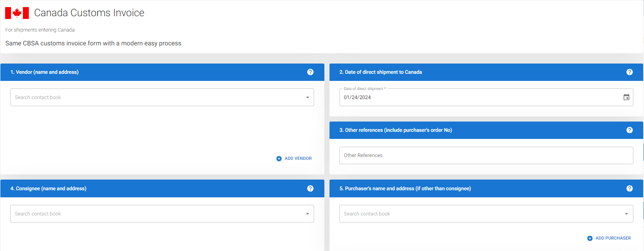Screen dimensions: 644x251
Task: Click the plus icon beside ADD PURCHASER
Action: pyautogui.click(x=590, y=238)
